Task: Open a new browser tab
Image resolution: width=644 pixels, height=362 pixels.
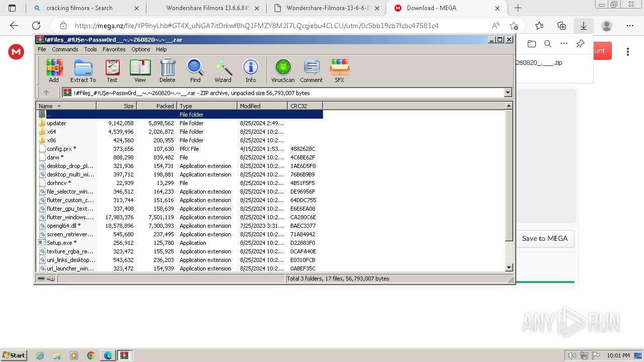Action: click(518, 8)
